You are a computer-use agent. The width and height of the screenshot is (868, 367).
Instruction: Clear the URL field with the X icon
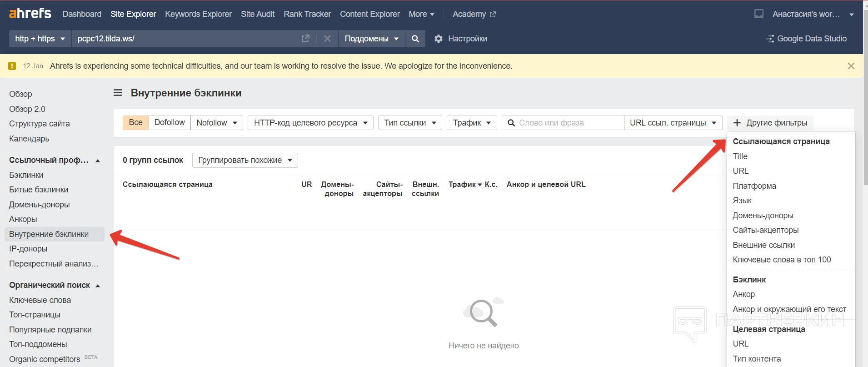(x=327, y=39)
